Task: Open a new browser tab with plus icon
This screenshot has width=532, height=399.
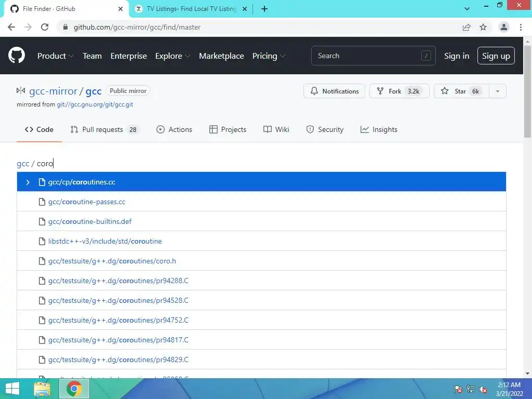Action: click(x=264, y=9)
